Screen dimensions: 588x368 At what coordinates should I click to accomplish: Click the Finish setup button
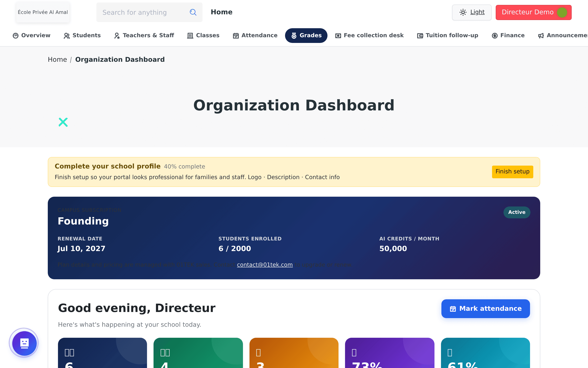[512, 172]
